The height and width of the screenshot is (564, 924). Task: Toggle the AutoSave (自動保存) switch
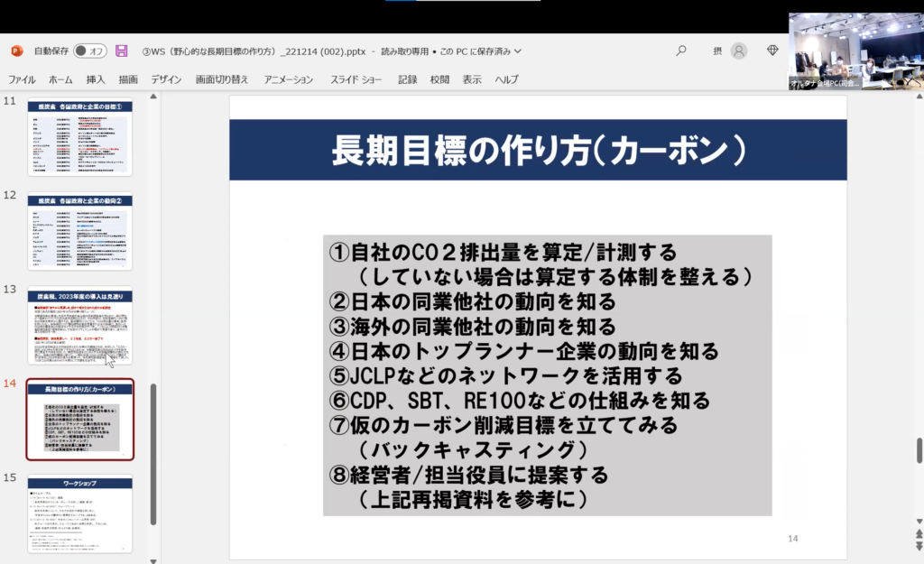click(x=89, y=51)
